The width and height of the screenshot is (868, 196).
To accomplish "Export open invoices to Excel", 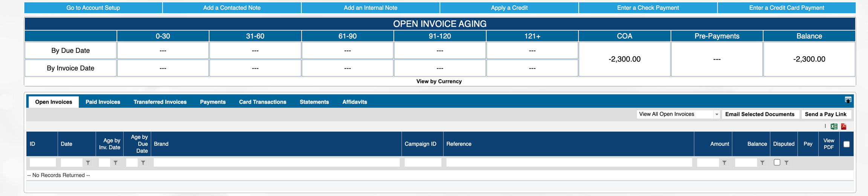I will (834, 127).
